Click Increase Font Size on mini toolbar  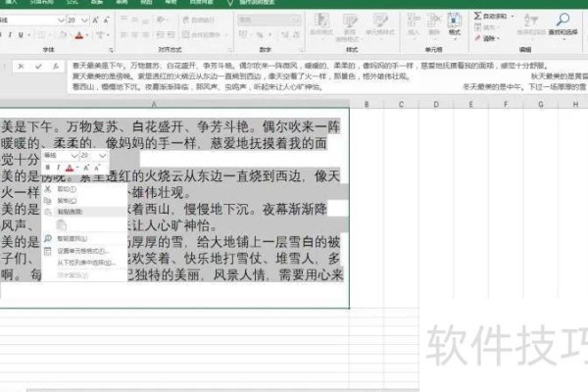(x=86, y=168)
